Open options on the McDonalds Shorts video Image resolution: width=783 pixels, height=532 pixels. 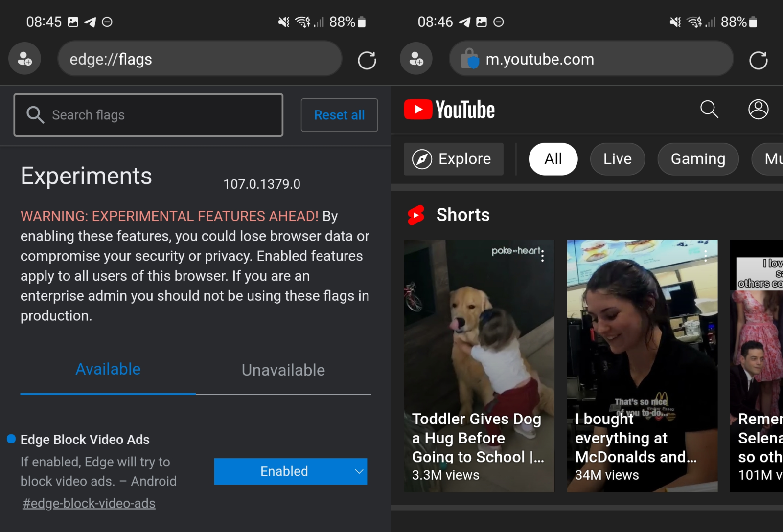pos(706,255)
